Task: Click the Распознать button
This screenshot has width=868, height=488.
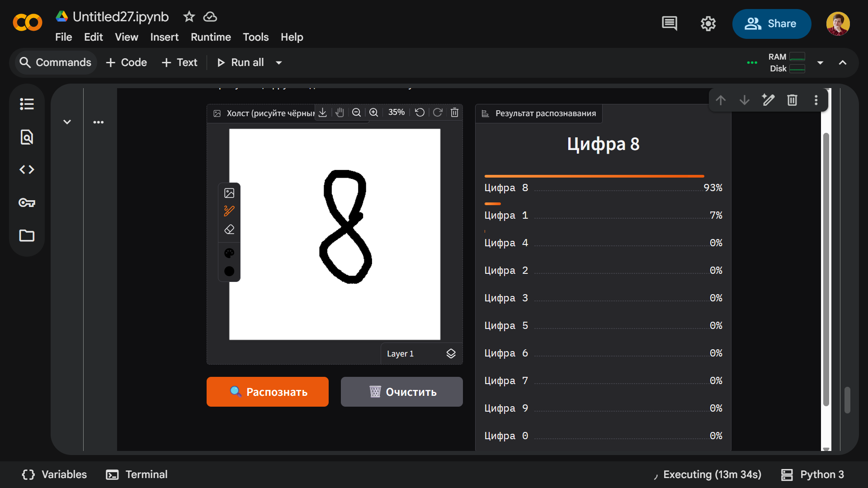Action: [x=268, y=392]
